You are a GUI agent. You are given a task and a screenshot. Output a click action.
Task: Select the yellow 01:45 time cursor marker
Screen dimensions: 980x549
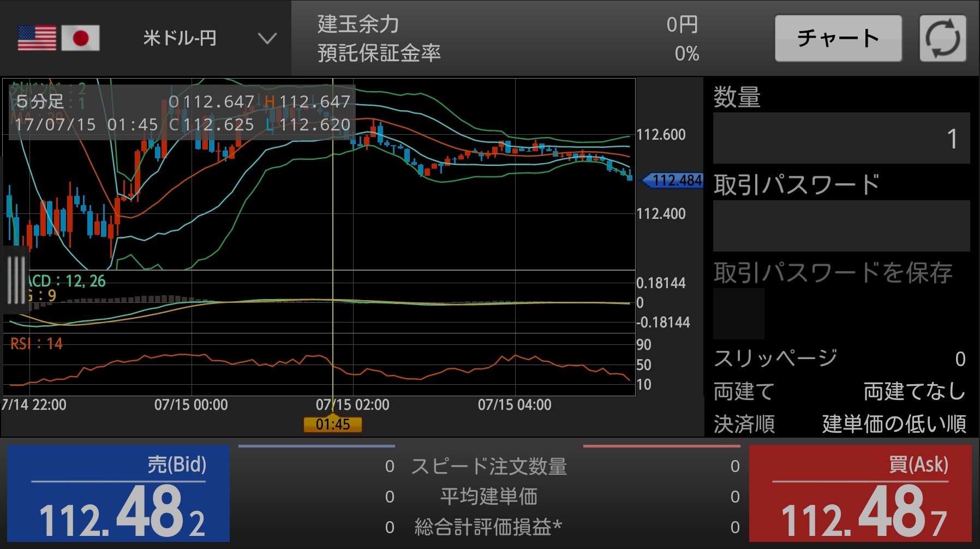332,424
